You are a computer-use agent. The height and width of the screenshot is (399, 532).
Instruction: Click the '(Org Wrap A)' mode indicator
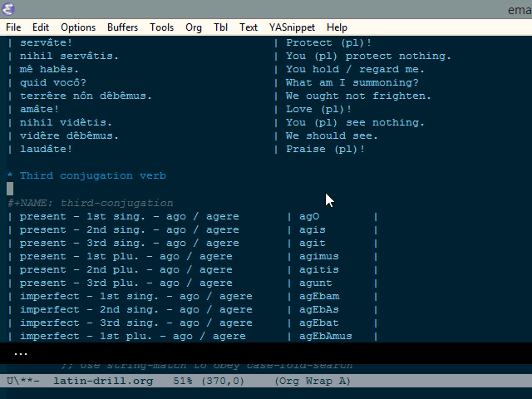pos(313,381)
